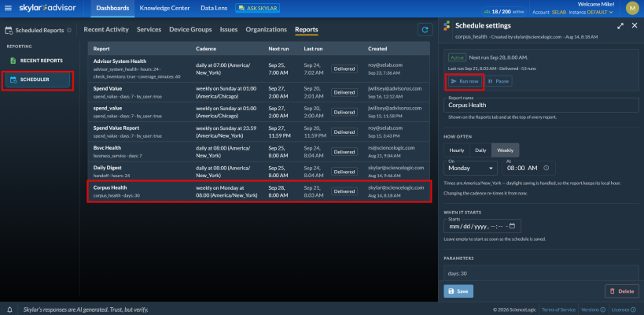Screen dimensions: 644x315
Task: Open the Corpus Health report row
Action: click(x=259, y=191)
